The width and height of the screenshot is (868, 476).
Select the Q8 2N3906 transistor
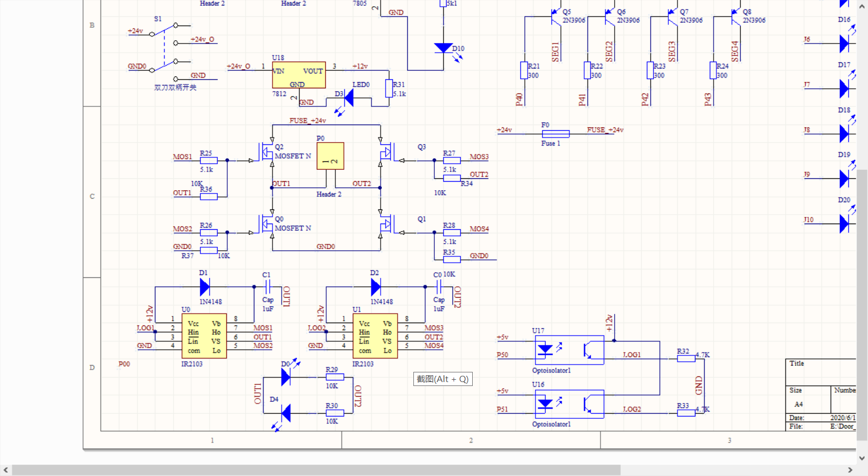(735, 16)
